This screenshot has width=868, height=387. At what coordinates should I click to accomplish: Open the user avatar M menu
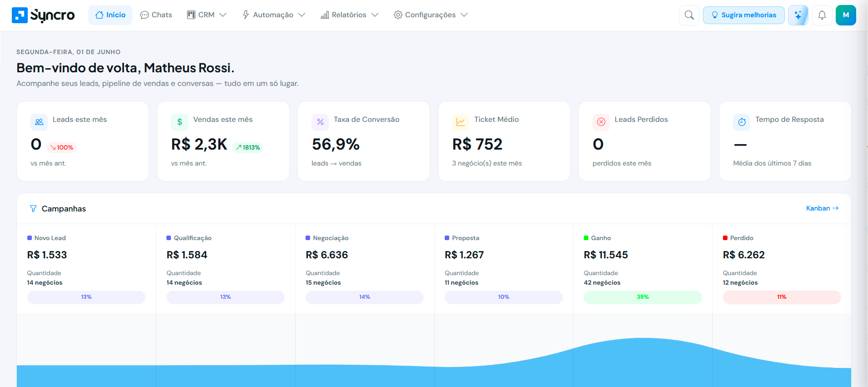[846, 15]
